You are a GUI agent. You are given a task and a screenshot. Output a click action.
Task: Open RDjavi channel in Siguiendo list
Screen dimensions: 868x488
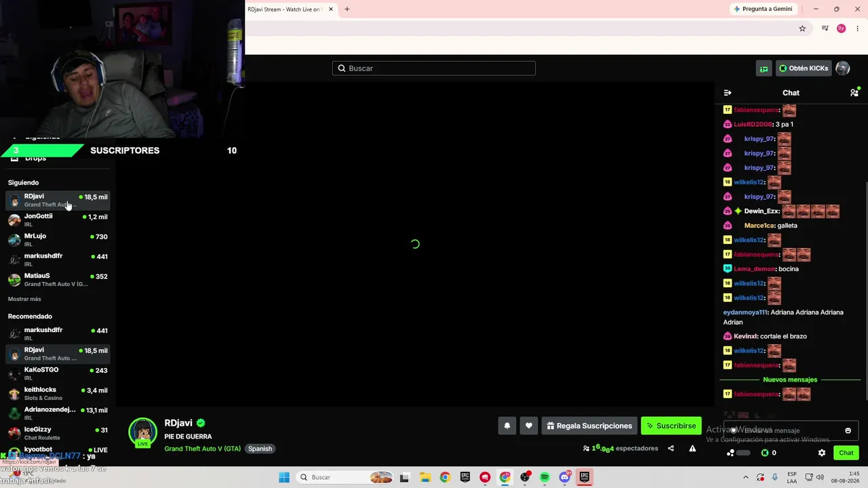(58, 200)
